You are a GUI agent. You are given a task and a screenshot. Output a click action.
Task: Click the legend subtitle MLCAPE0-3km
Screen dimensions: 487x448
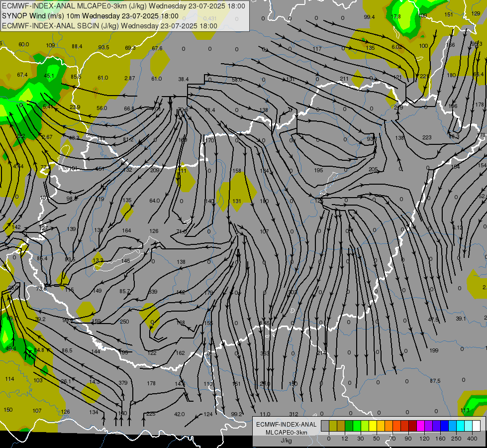coord(286,433)
